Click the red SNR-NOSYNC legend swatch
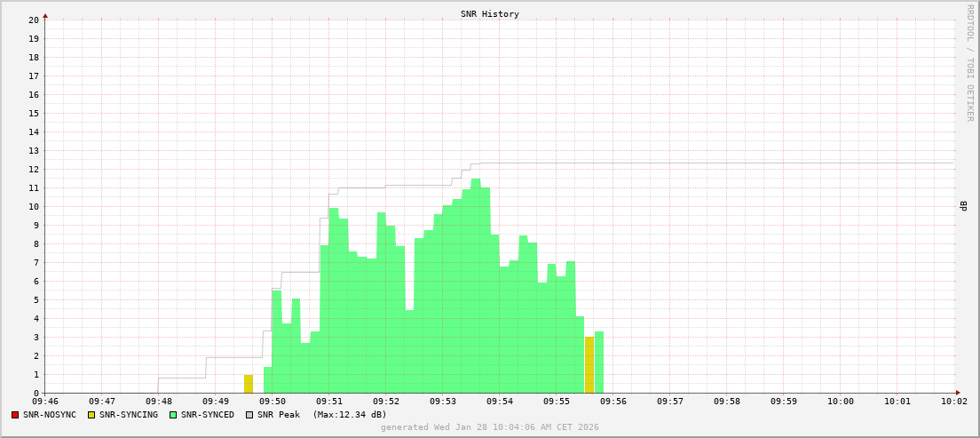The height and width of the screenshot is (438, 980). pyautogui.click(x=15, y=415)
